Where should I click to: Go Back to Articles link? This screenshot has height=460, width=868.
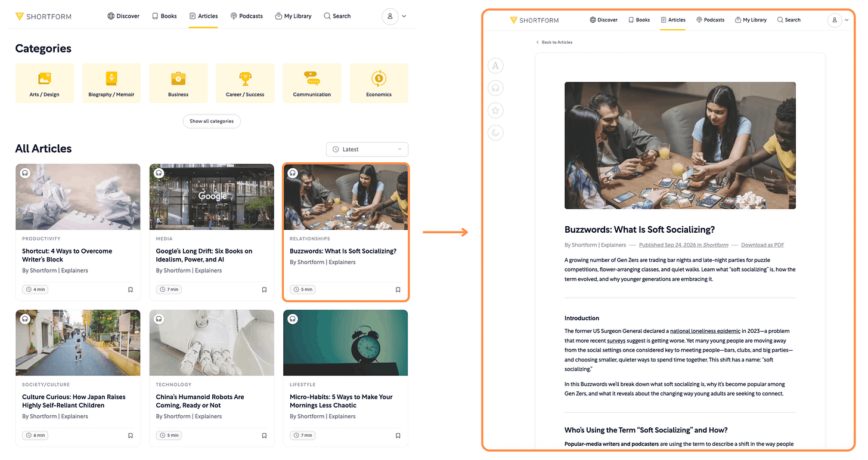[x=554, y=42]
